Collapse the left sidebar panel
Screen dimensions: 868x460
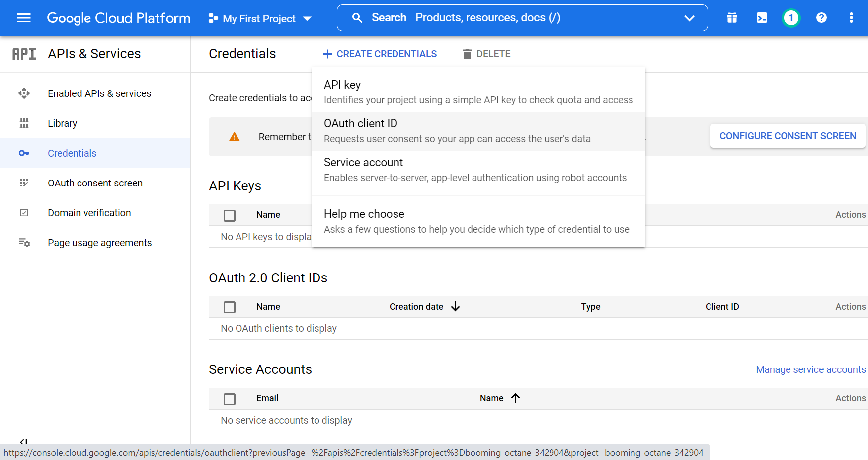[23, 442]
